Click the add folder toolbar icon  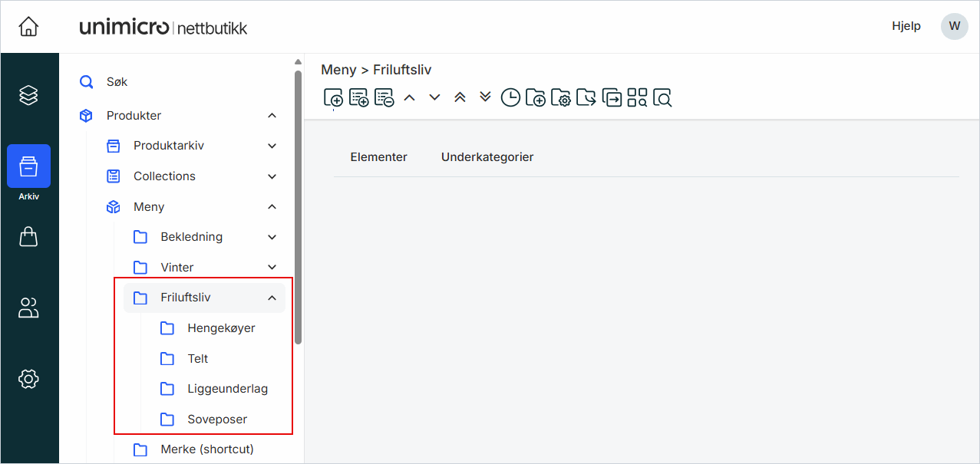(x=536, y=97)
